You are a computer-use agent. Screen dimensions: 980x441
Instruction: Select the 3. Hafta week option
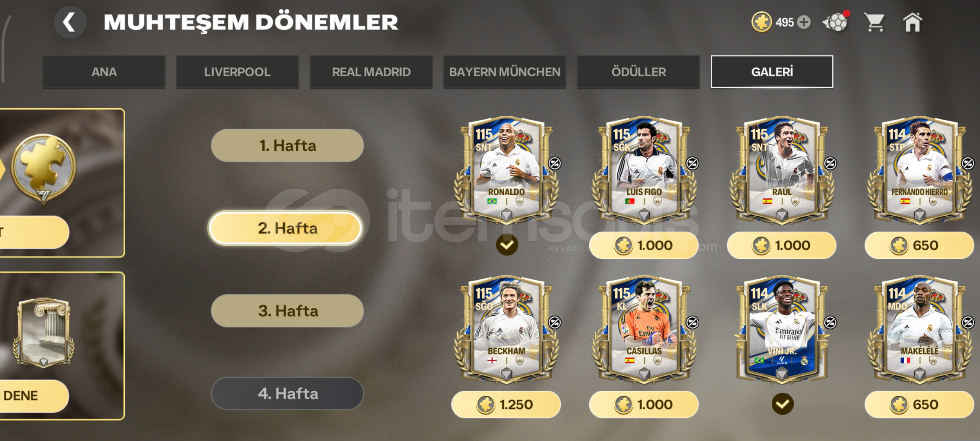(287, 311)
